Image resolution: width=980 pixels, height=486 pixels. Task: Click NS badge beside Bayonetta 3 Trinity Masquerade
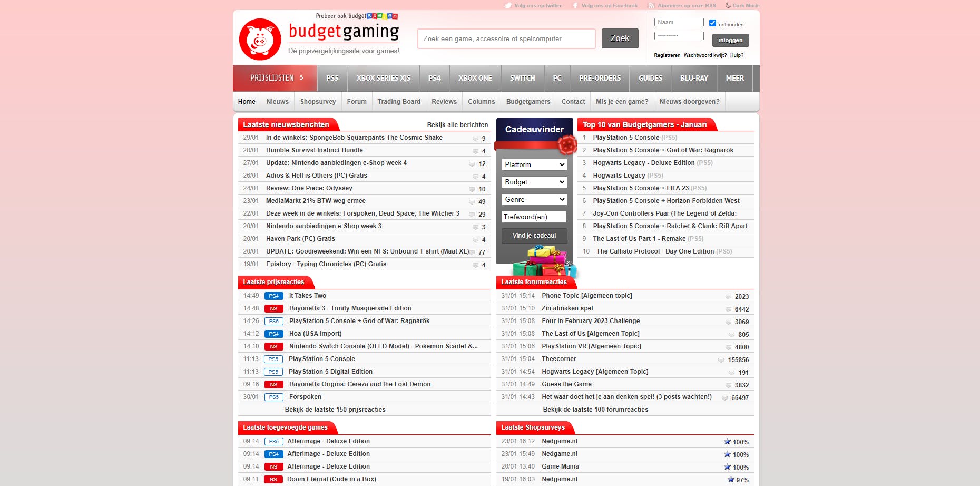click(x=273, y=309)
